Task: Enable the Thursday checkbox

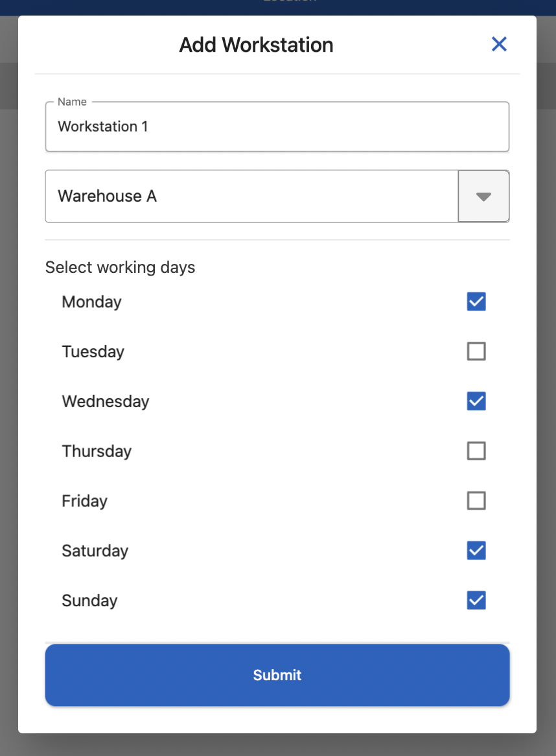Action: click(x=476, y=451)
